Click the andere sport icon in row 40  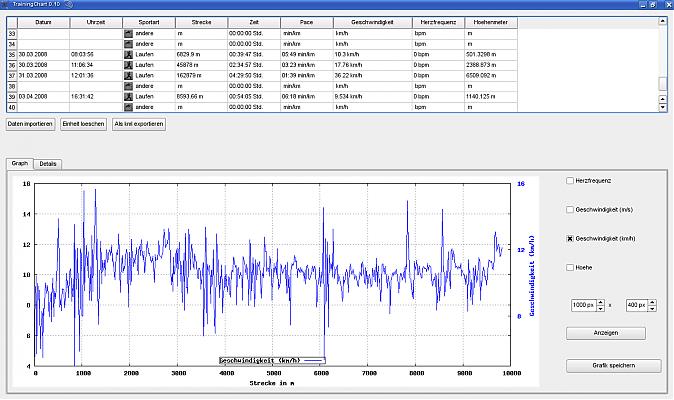pos(128,106)
